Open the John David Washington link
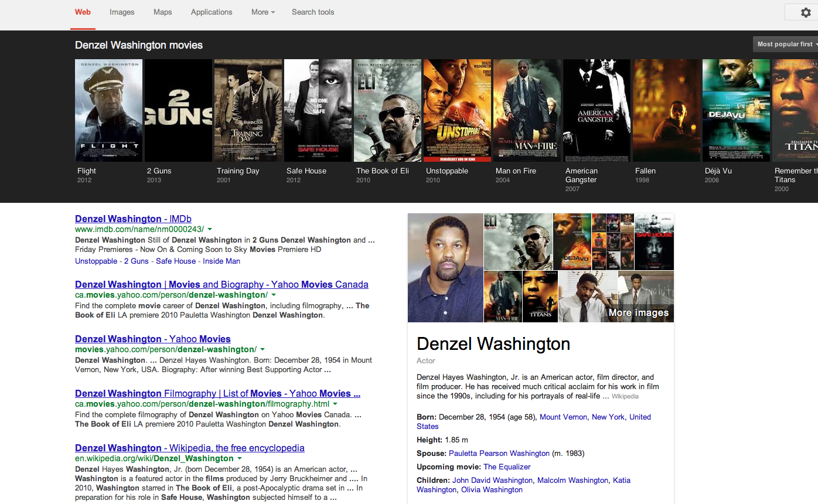This screenshot has height=504, width=818. coord(492,480)
